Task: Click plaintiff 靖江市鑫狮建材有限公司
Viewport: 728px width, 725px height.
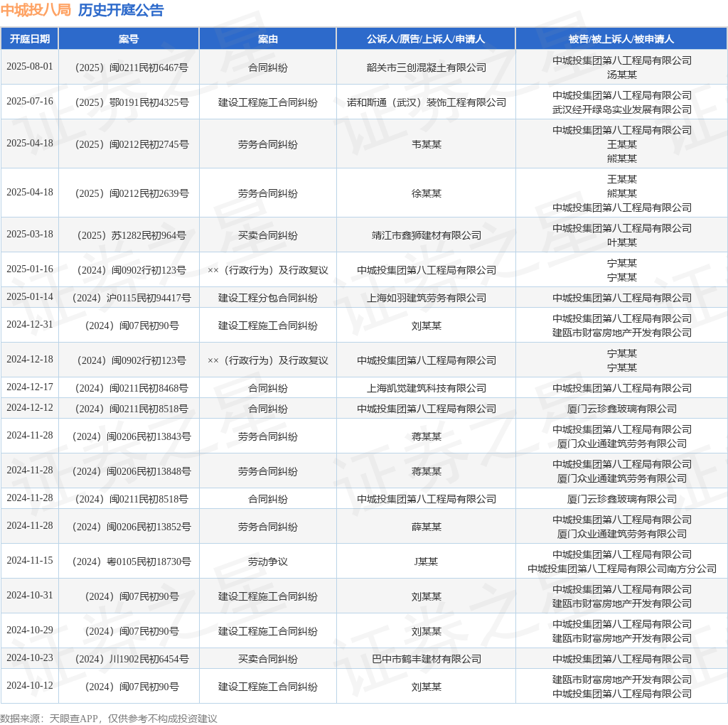Action: pyautogui.click(x=427, y=235)
